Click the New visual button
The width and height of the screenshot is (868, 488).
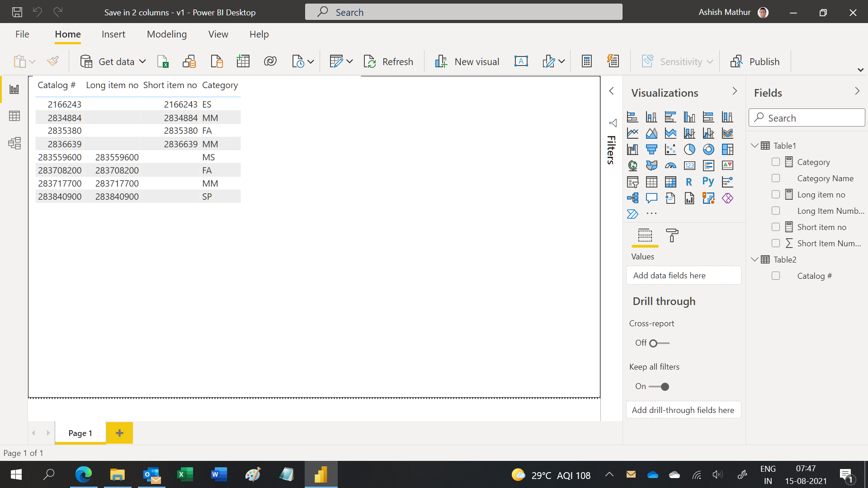[x=467, y=61]
